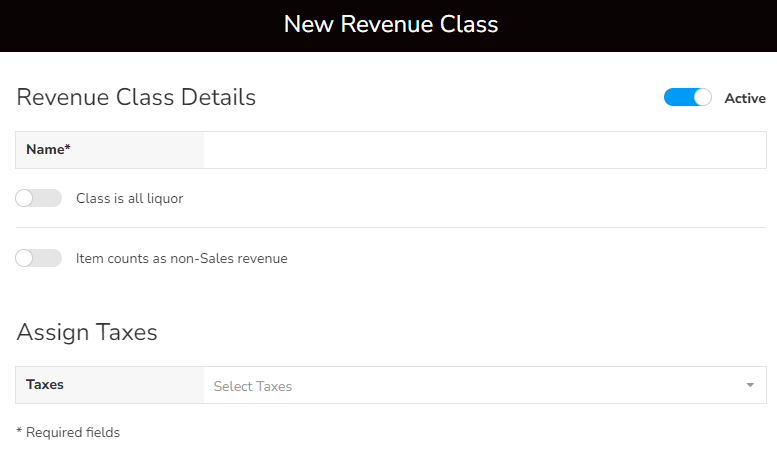Click the black header bar background
The width and height of the screenshot is (777, 466).
tap(120, 25)
